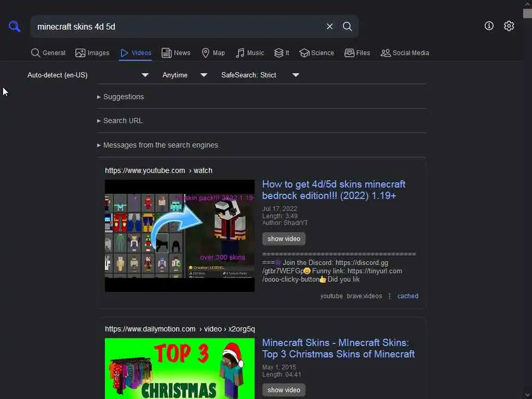Image resolution: width=532 pixels, height=399 pixels.
Task: Open the youtube.com watch URL link
Action: tap(158, 170)
